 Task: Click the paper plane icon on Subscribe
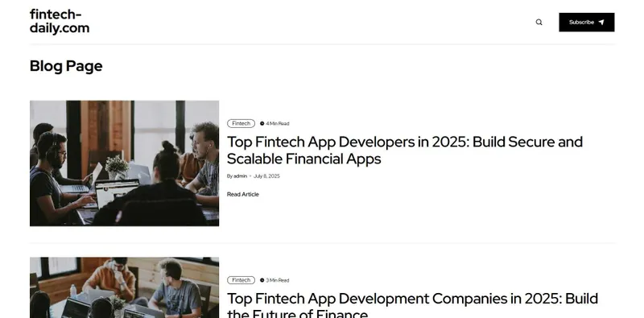601,23
